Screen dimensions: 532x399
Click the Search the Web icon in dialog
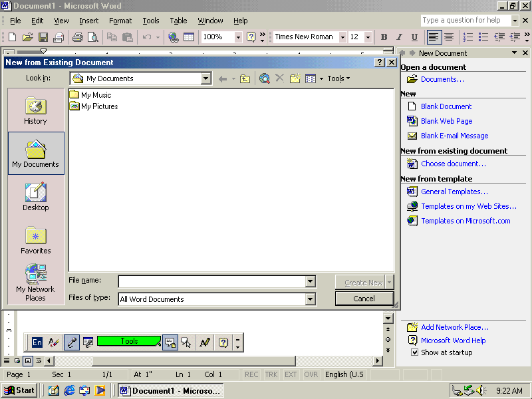265,78
